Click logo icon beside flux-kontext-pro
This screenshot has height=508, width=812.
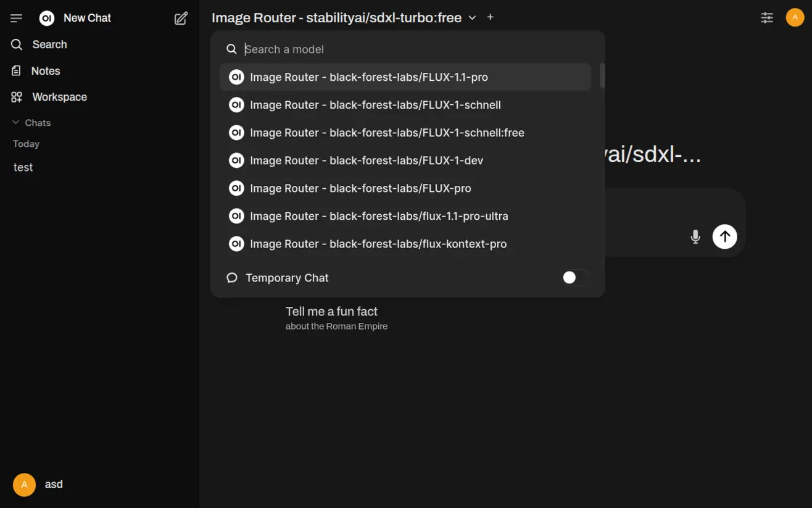pos(236,244)
